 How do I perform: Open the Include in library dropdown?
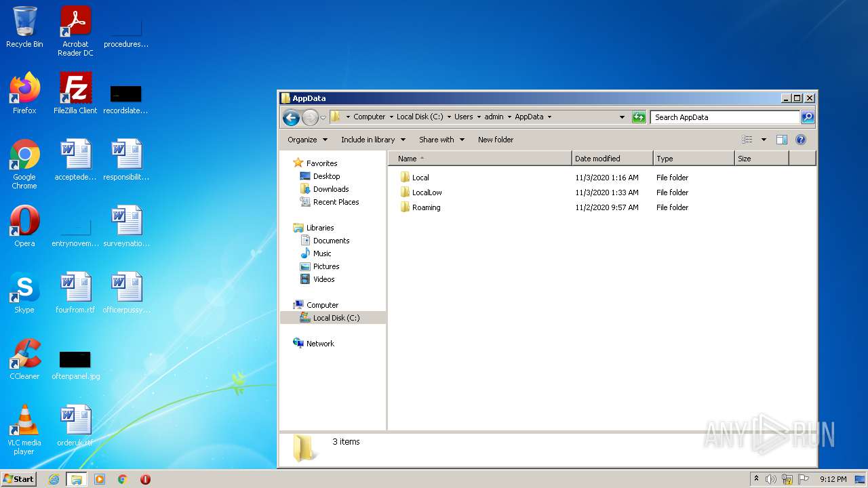(373, 140)
